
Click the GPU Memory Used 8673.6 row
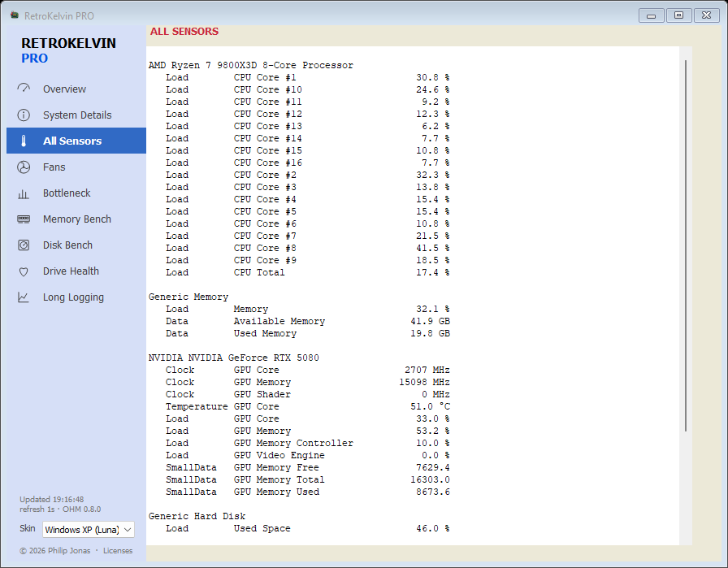click(x=307, y=492)
